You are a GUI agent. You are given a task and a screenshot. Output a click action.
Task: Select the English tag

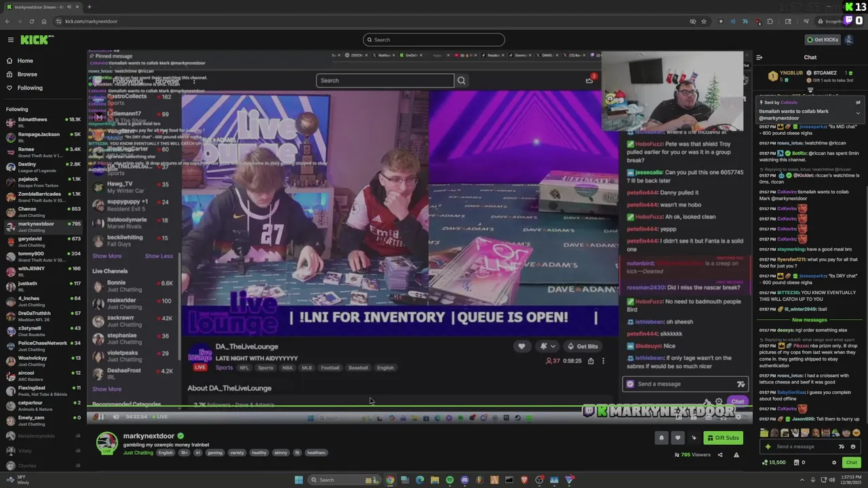tap(165, 453)
